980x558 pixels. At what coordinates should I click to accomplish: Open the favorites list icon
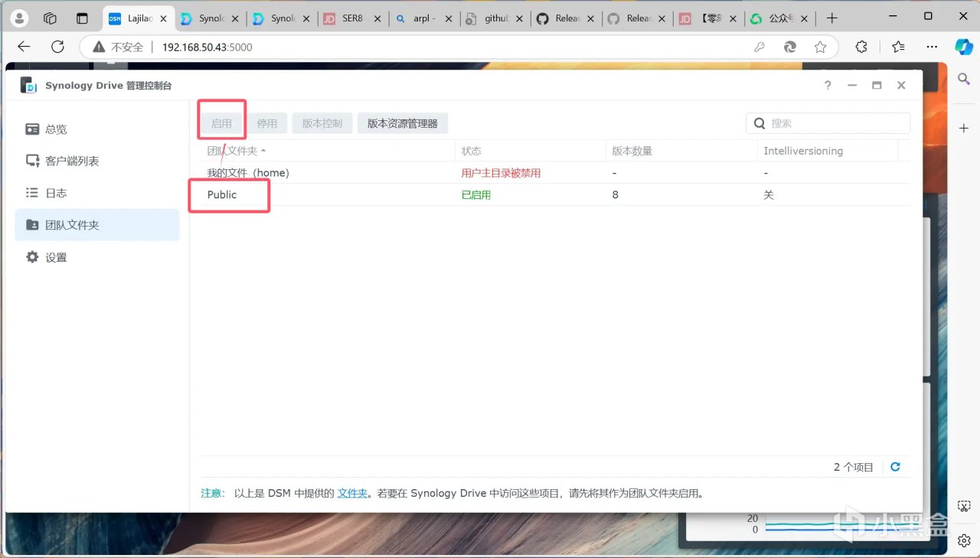[x=898, y=47]
